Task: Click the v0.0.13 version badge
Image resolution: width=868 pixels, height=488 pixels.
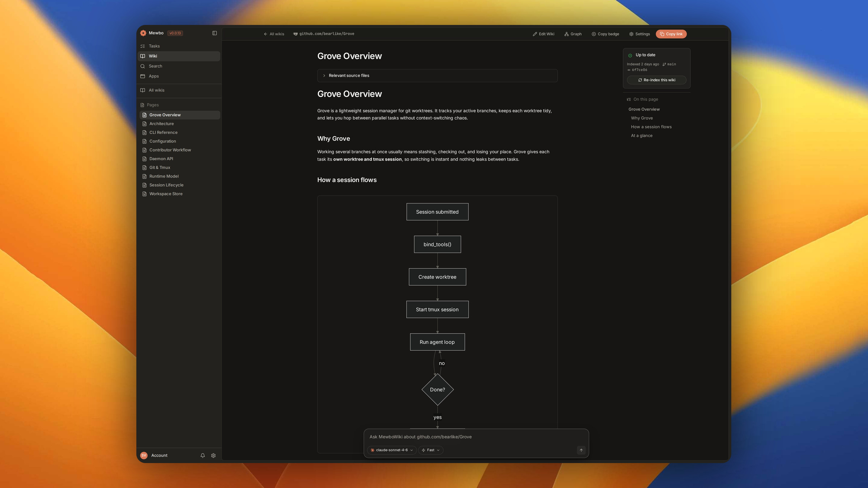Action: pyautogui.click(x=175, y=33)
